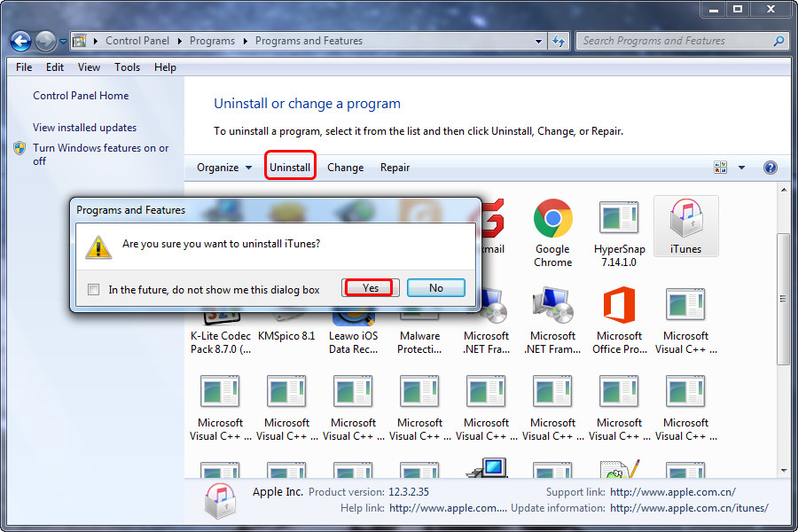The image size is (798, 532).
Task: Click the iTunes icon in details pane
Action: coord(221,500)
